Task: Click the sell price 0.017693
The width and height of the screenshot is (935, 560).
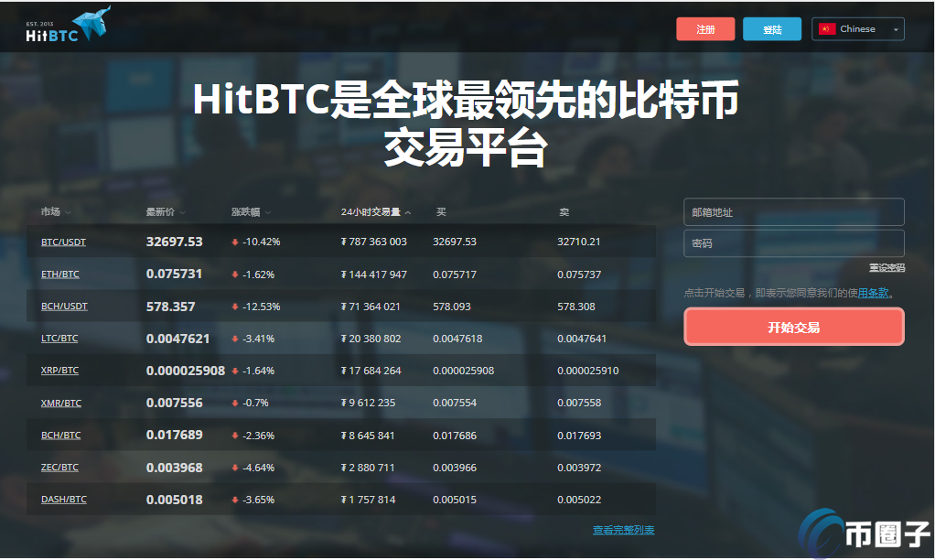Action: click(x=579, y=436)
